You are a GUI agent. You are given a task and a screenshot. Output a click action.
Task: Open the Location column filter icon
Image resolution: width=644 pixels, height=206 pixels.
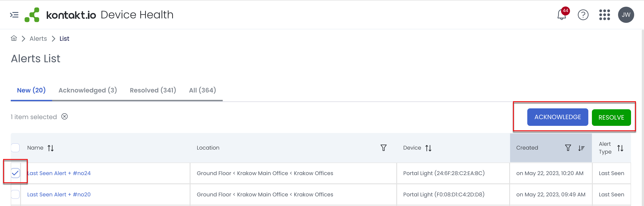(x=383, y=148)
